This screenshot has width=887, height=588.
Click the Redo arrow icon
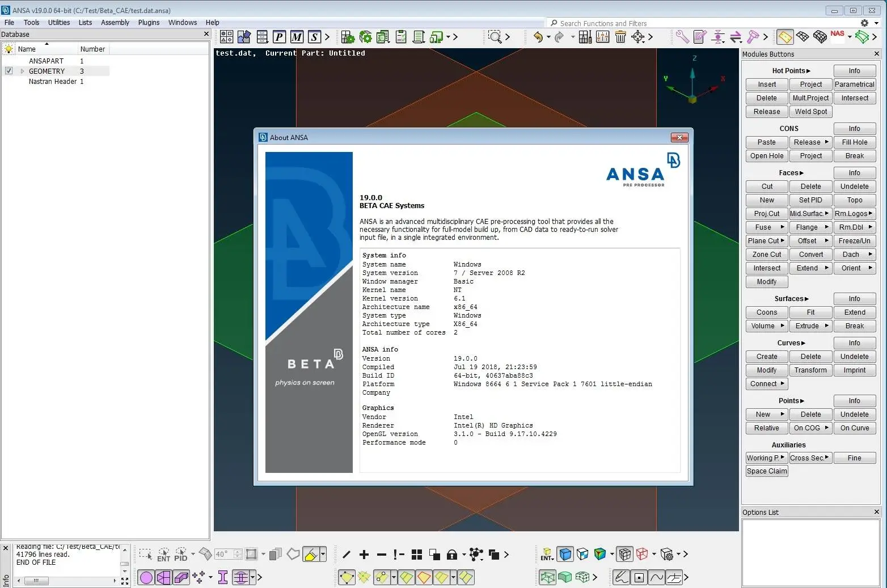[559, 37]
